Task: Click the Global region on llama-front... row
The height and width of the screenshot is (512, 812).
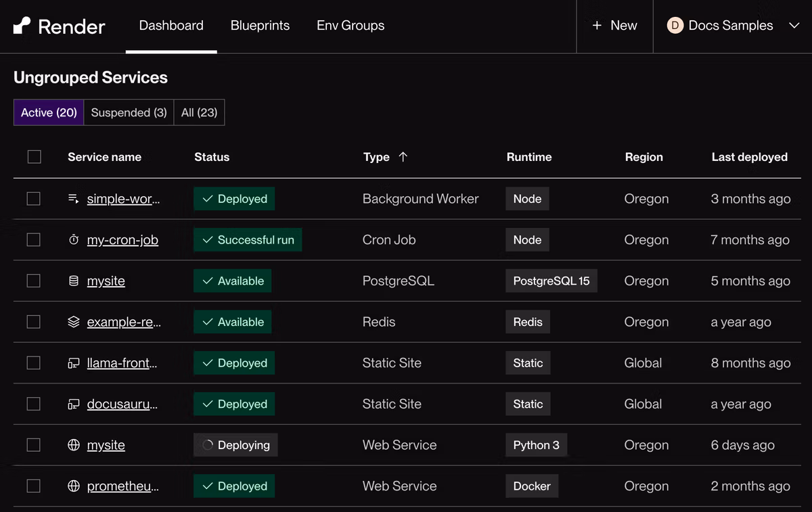Action: 643,363
